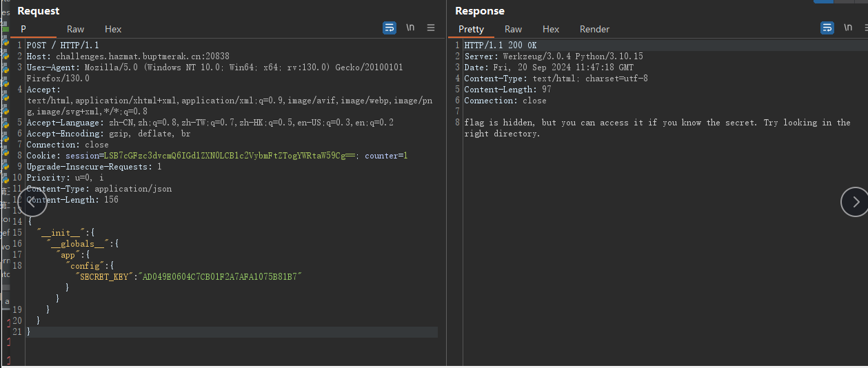
Task: Click the 'counter=1' cookie value
Action: tap(386, 156)
